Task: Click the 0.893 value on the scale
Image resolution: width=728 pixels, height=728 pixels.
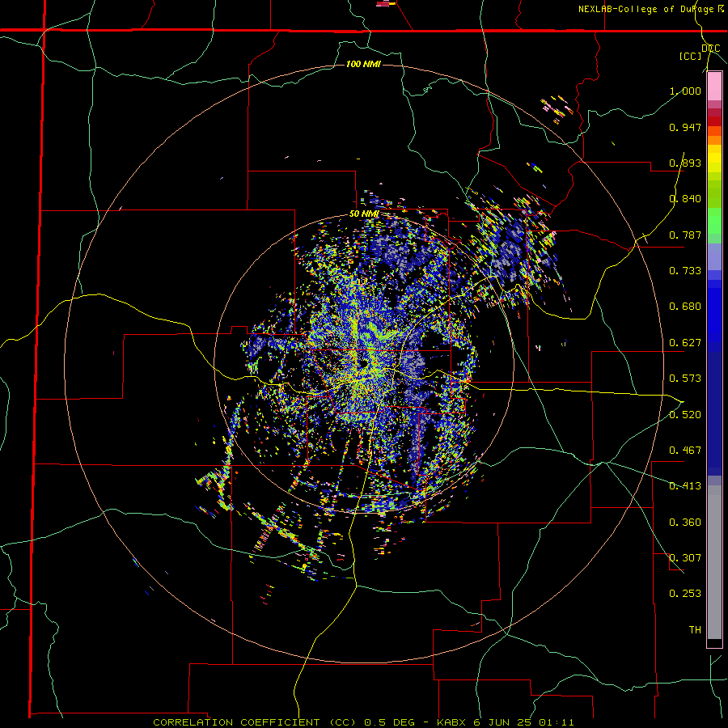Action: pyautogui.click(x=685, y=163)
